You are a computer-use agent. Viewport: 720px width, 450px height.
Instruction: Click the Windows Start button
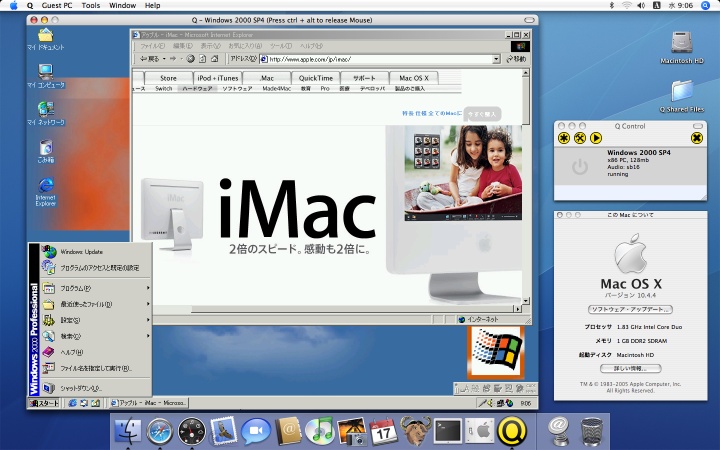[44, 403]
